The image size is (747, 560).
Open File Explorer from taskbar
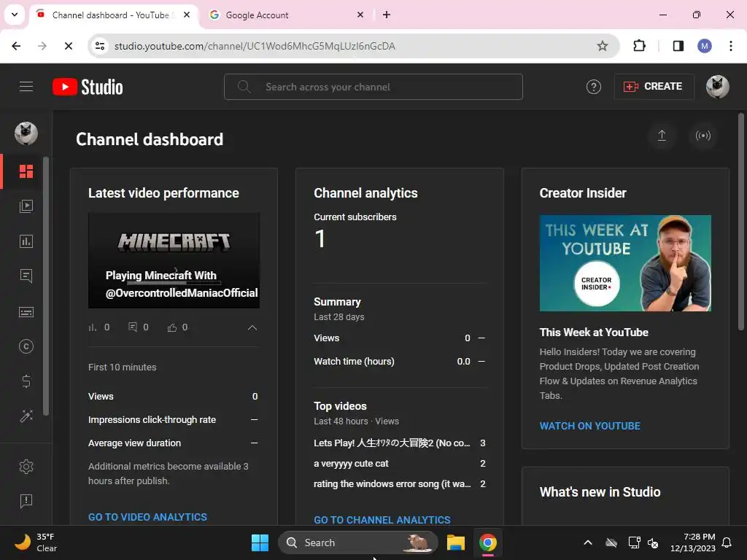point(455,542)
